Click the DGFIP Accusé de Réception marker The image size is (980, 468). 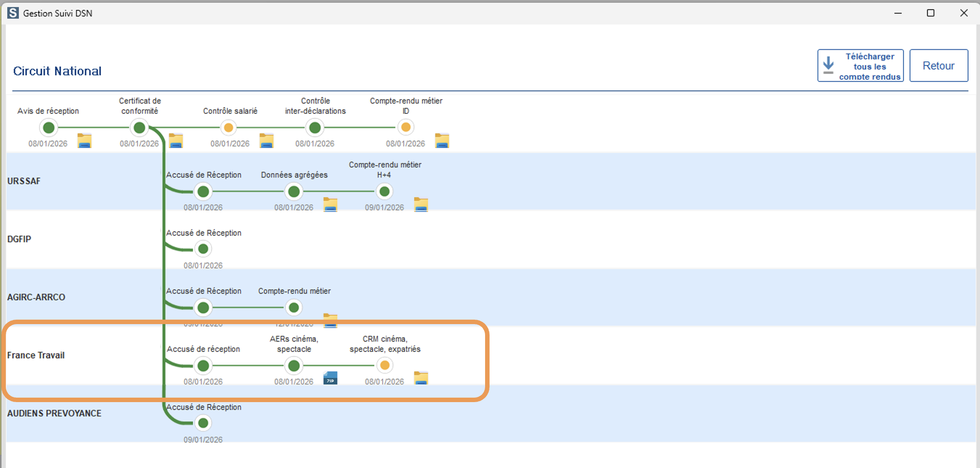203,249
